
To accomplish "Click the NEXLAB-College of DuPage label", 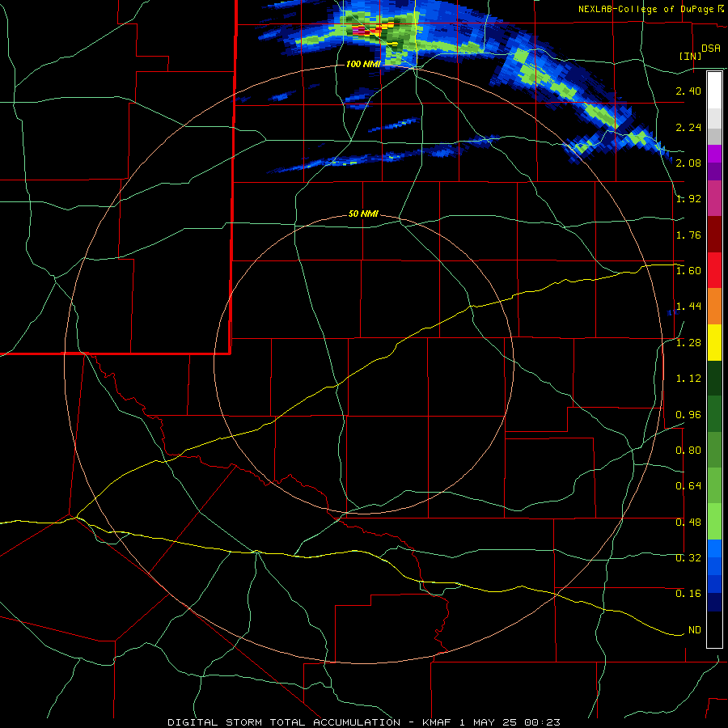I will coord(645,9).
